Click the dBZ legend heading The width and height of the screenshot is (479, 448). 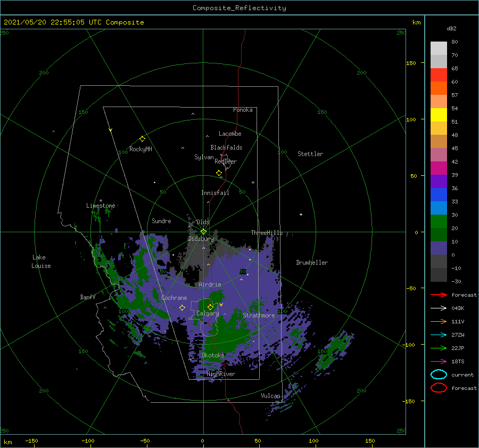451,28
